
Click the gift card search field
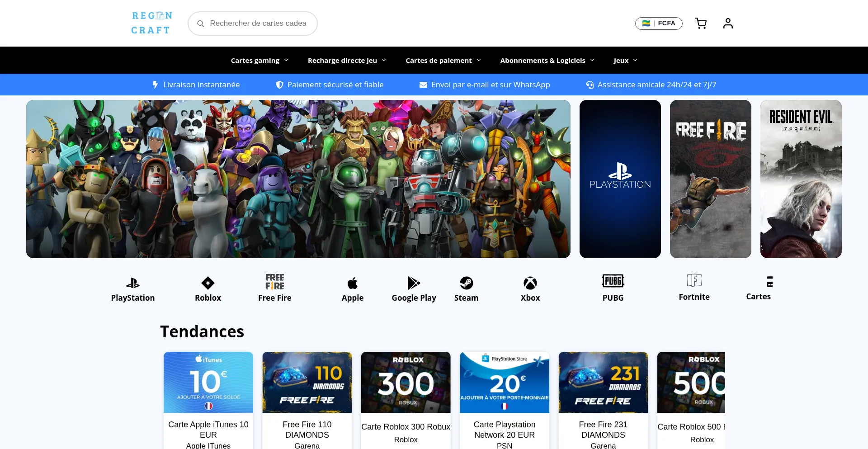pyautogui.click(x=253, y=24)
